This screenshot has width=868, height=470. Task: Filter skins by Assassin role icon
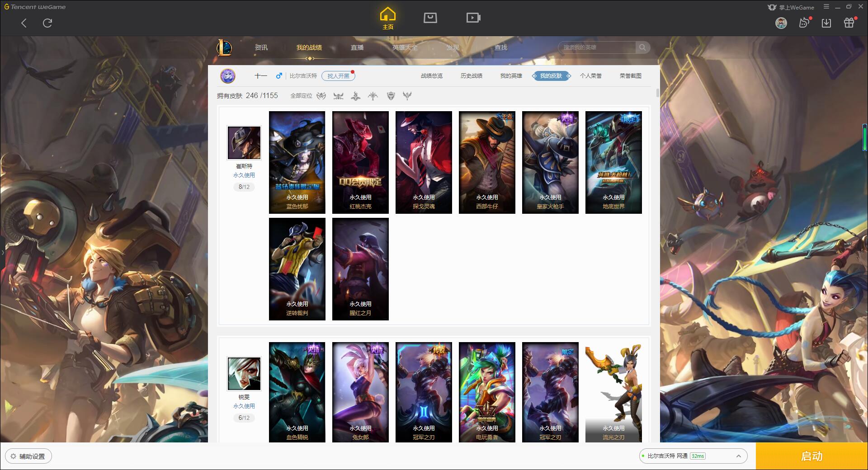coord(321,96)
